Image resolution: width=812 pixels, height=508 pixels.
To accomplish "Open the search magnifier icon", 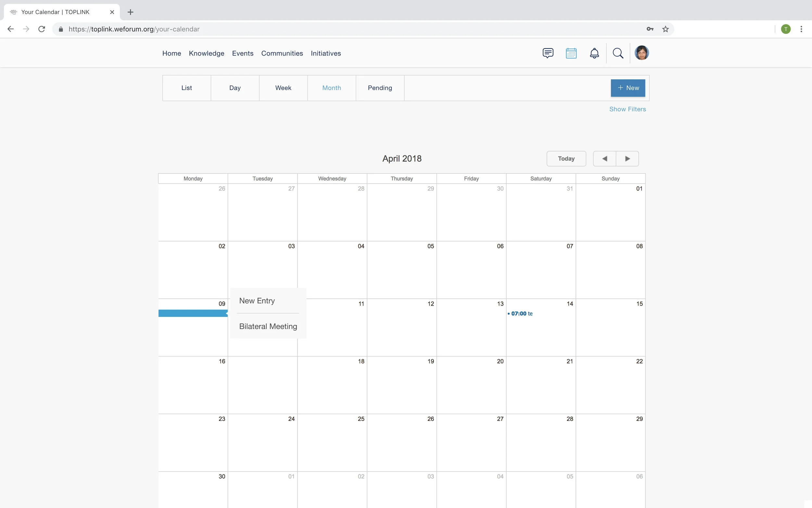I will click(618, 53).
